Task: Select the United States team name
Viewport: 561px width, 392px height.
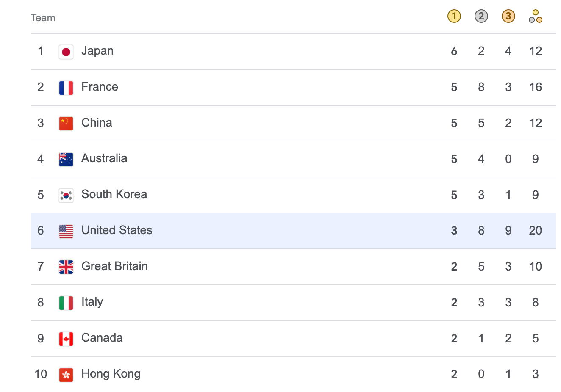Action: point(117,230)
